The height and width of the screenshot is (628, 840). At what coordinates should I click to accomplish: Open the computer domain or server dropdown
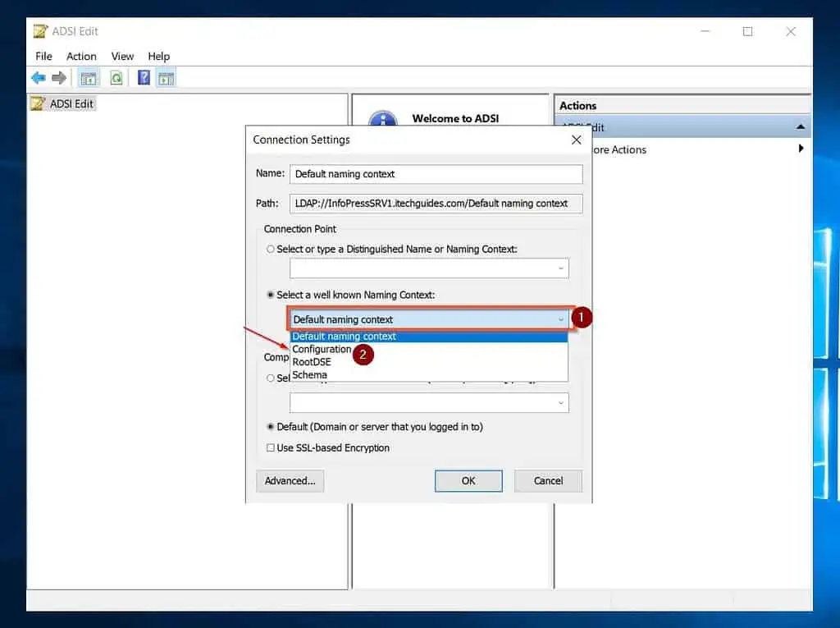pyautogui.click(x=560, y=403)
